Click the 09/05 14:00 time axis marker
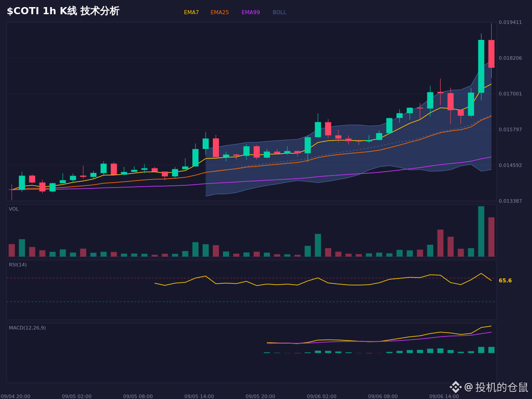This screenshot has height=399, width=532. point(199,396)
